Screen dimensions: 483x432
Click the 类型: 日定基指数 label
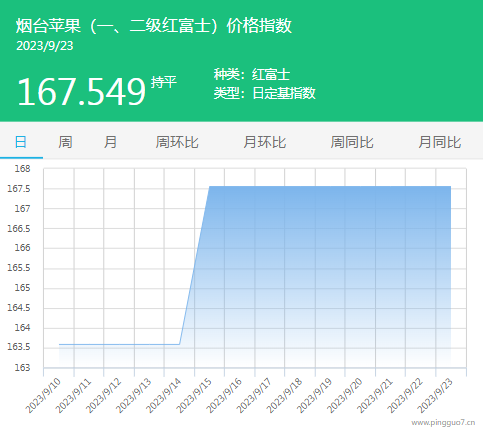coord(265,93)
